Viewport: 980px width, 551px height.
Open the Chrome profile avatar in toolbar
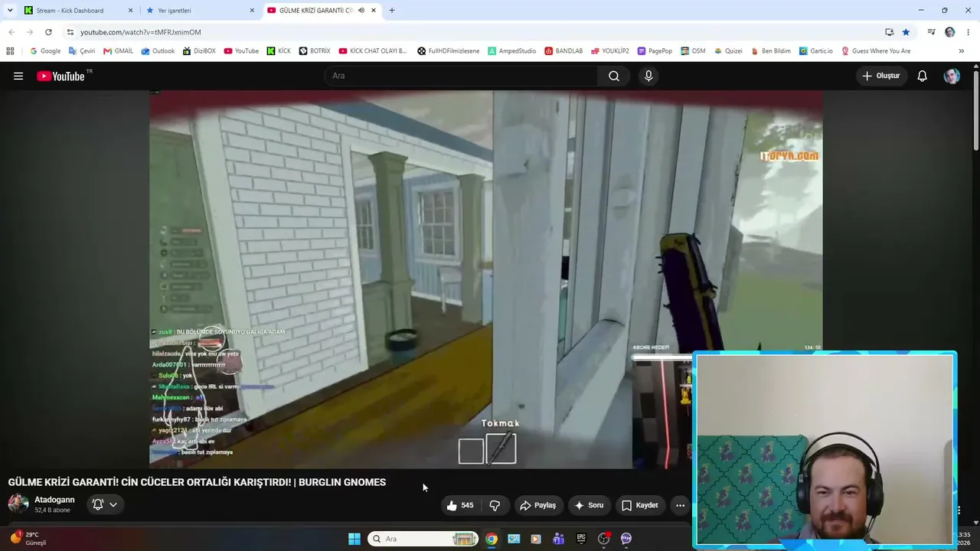950,32
